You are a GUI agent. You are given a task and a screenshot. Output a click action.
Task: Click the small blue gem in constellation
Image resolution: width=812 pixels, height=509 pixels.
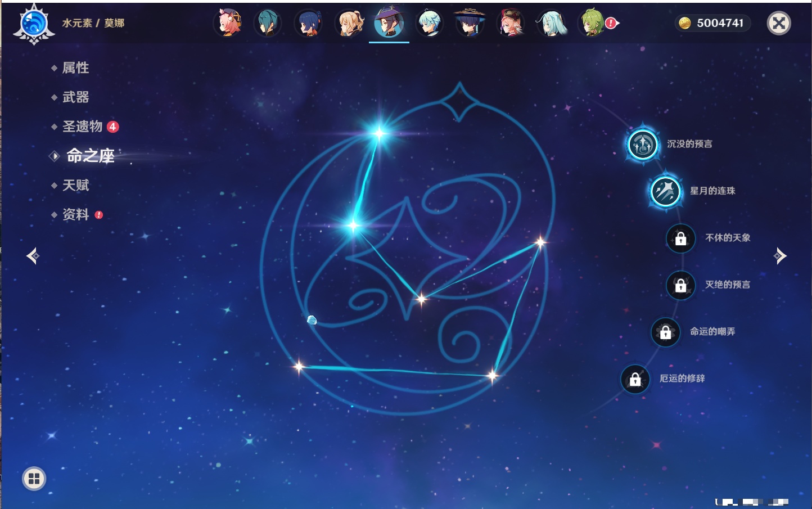pyautogui.click(x=312, y=320)
